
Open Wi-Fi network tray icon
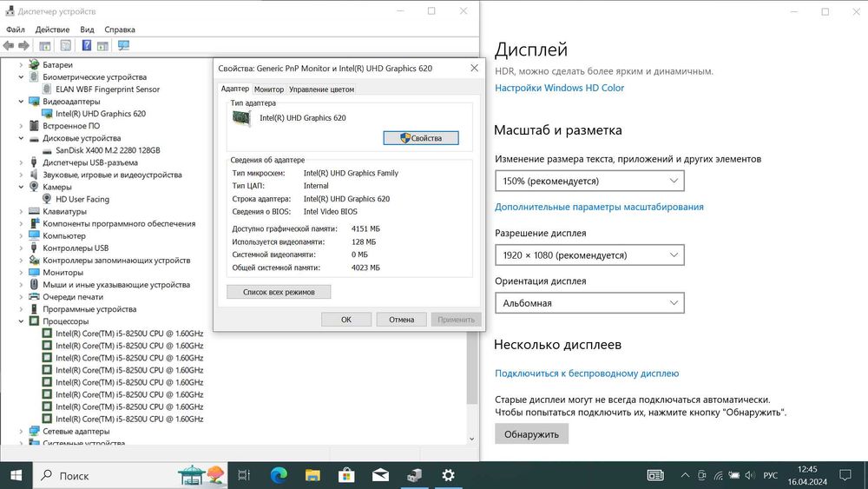[x=718, y=475]
